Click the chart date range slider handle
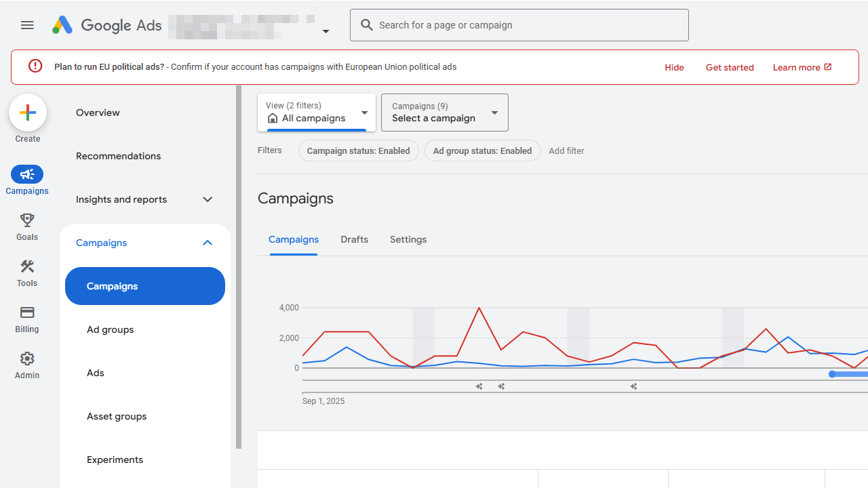 (832, 374)
